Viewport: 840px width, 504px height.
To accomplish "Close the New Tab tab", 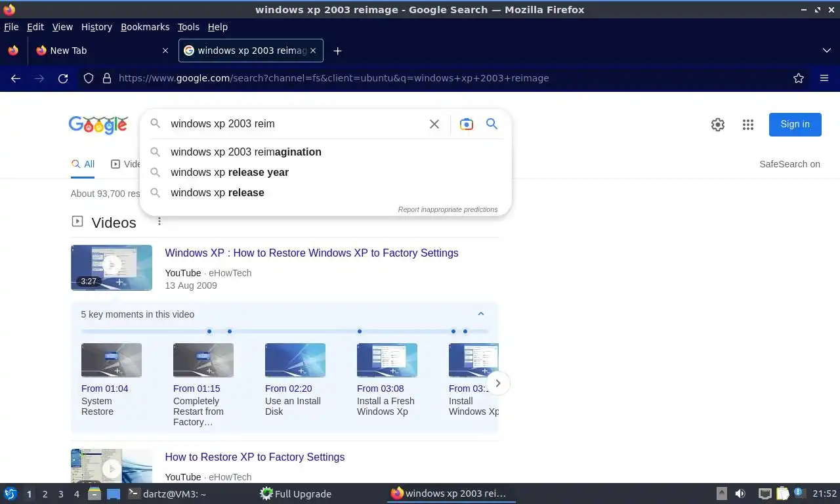I will pos(165,51).
